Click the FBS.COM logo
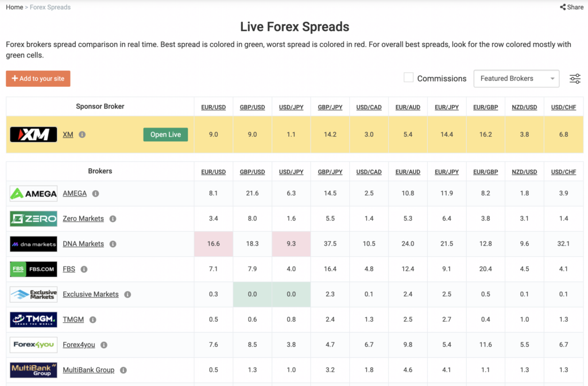588x386 pixels. 33,269
